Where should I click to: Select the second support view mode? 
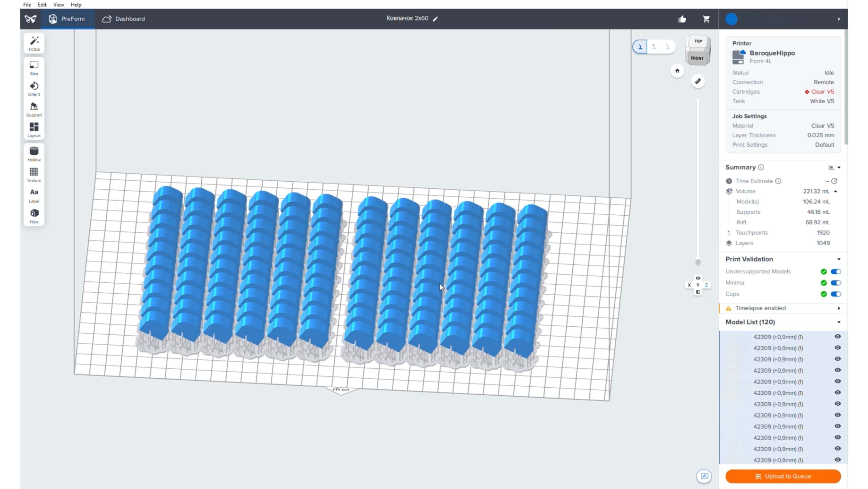click(654, 47)
